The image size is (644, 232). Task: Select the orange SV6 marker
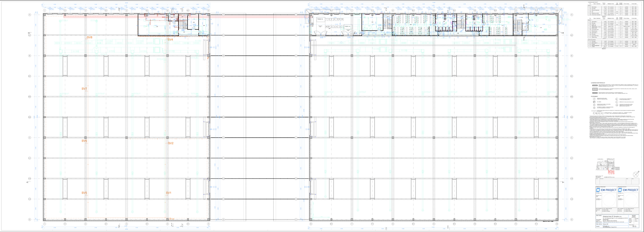pos(84,141)
